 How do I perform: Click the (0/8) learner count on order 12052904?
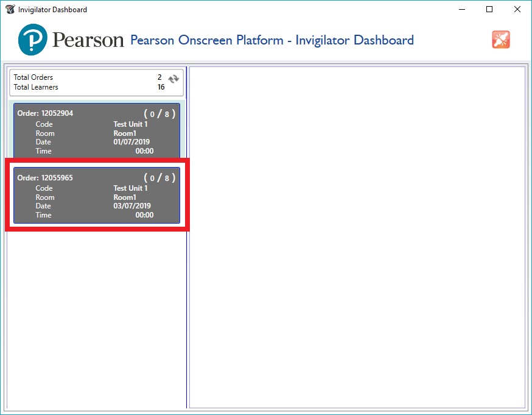(159, 113)
